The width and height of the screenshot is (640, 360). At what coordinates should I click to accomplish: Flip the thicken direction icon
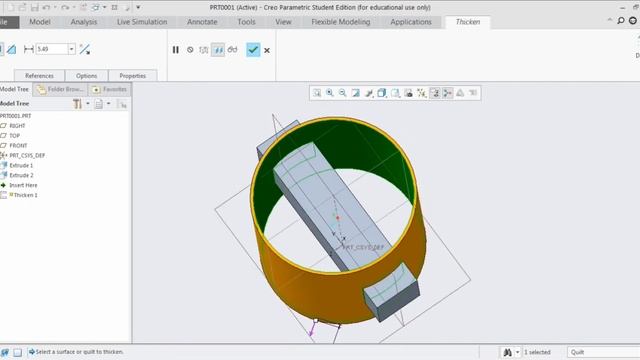pyautogui.click(x=84, y=49)
